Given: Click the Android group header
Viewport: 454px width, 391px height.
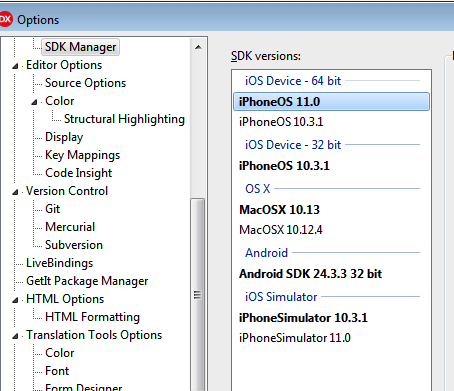Looking at the screenshot, I should pos(266,253).
